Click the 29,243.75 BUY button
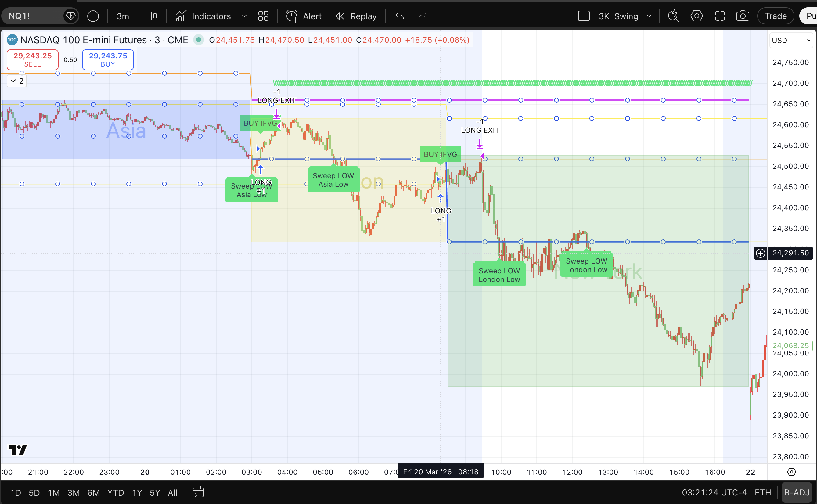The width and height of the screenshot is (817, 504). click(108, 60)
